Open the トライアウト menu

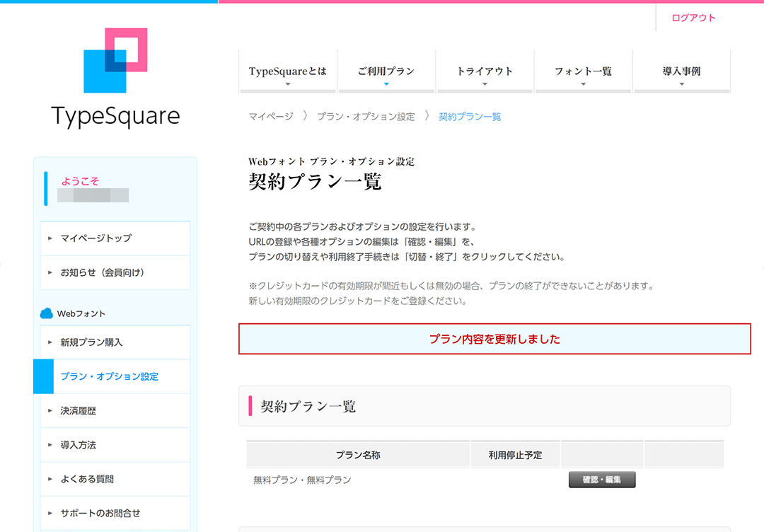(485, 71)
